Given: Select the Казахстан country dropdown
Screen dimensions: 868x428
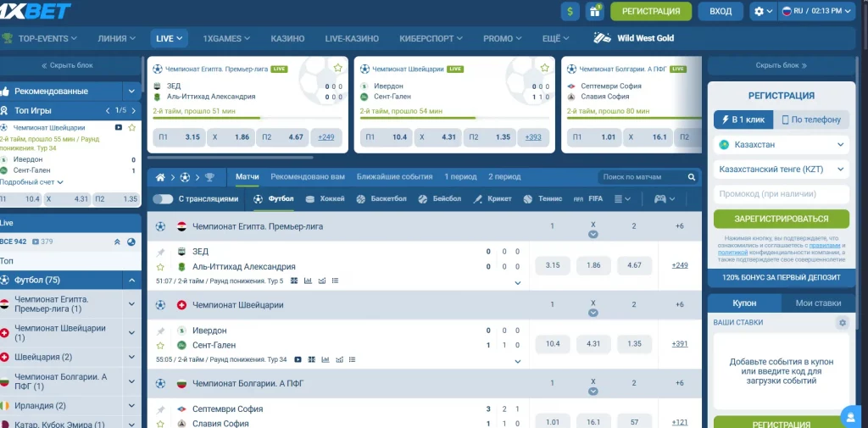Looking at the screenshot, I should point(781,145).
